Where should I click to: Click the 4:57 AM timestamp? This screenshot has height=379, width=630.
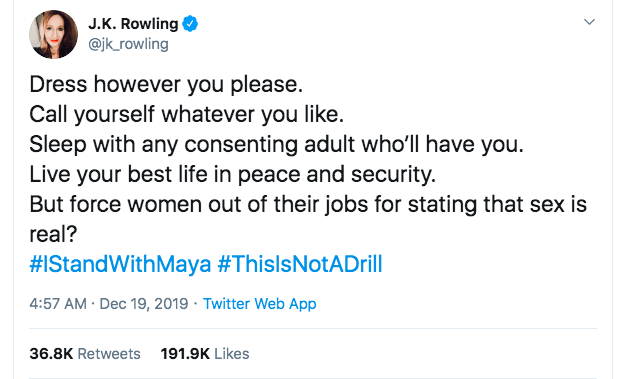click(x=58, y=303)
